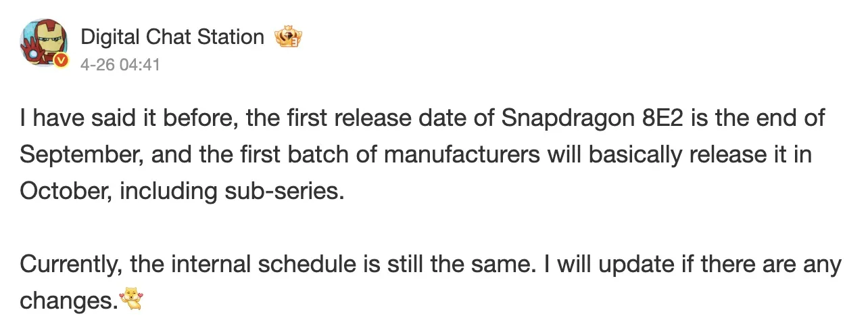Click the hamster emoji after 'changes.'

(132, 299)
